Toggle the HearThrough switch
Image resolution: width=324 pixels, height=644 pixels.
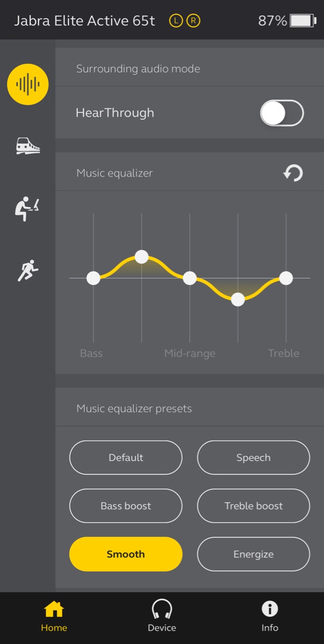282,113
